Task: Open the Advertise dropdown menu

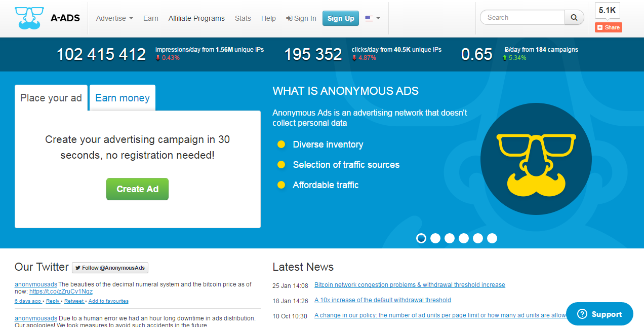Action: pos(114,18)
